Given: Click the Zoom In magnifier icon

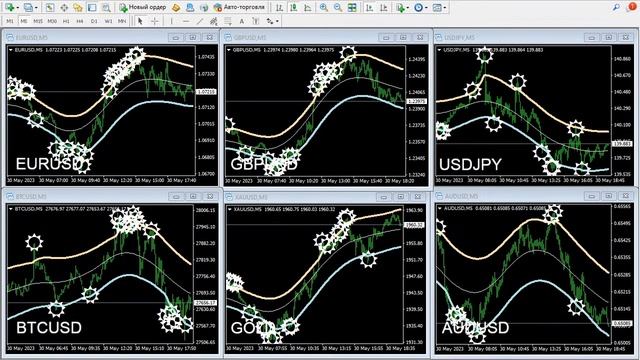Looking at the screenshot, I should (x=324, y=7).
